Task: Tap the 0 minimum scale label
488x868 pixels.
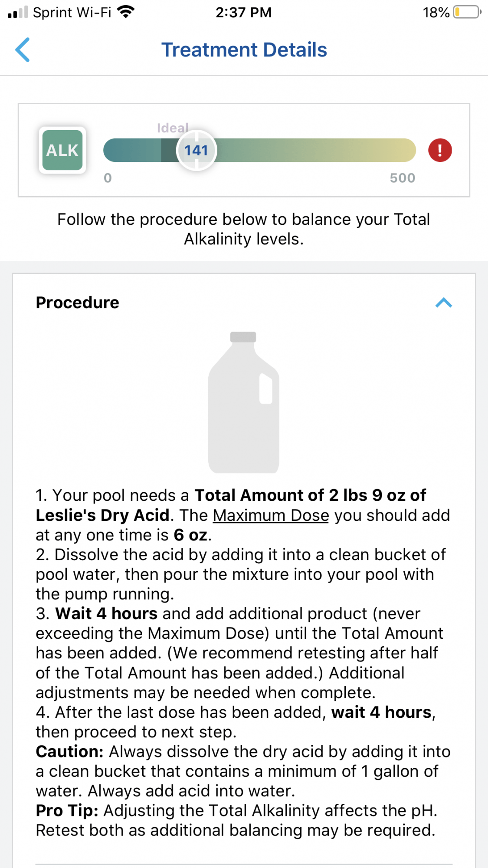Action: [x=108, y=178]
